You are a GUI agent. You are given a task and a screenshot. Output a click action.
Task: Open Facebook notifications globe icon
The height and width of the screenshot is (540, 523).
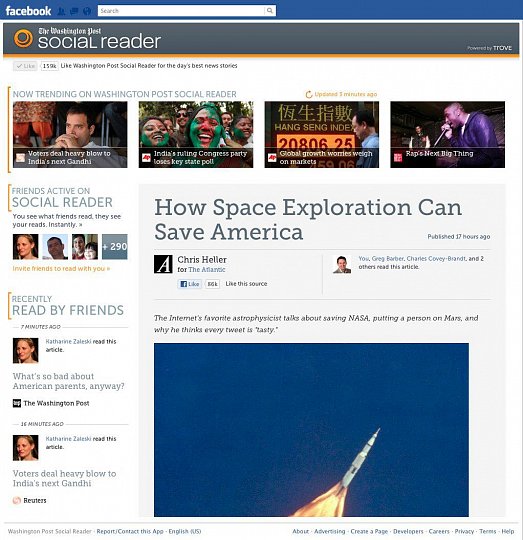[x=87, y=11]
